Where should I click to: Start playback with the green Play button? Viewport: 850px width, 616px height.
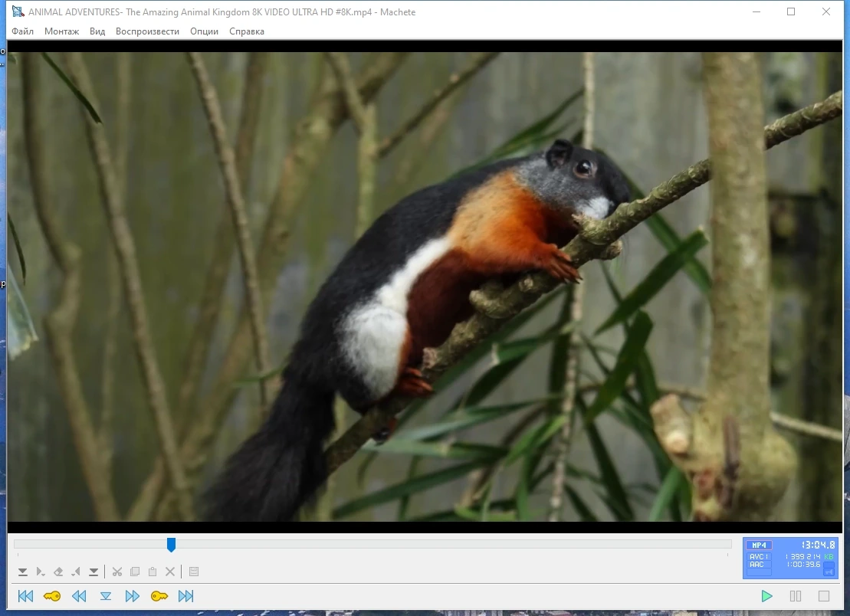766,596
